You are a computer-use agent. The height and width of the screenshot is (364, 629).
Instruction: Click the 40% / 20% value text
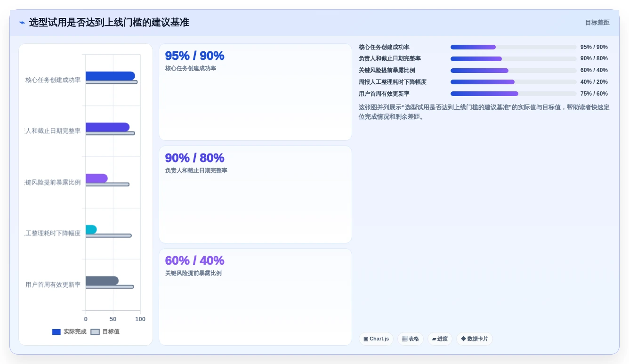tap(594, 82)
